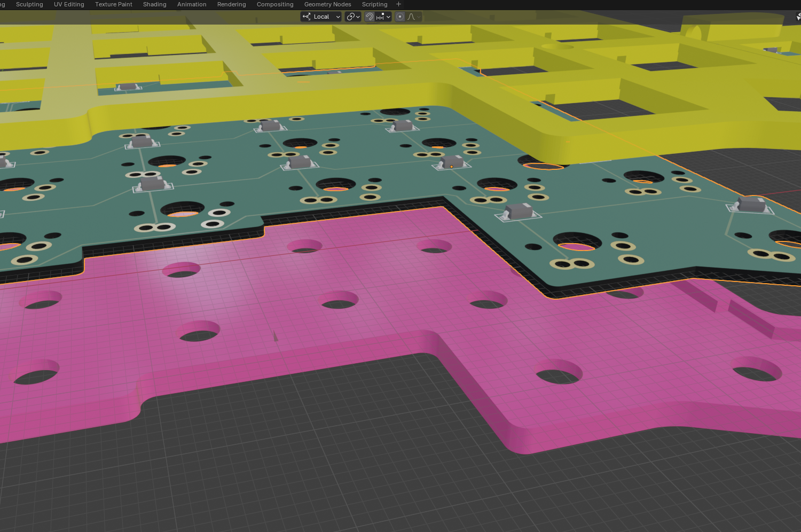Click the Compositing workspace tab
This screenshot has width=801, height=532.
pyautogui.click(x=275, y=4)
